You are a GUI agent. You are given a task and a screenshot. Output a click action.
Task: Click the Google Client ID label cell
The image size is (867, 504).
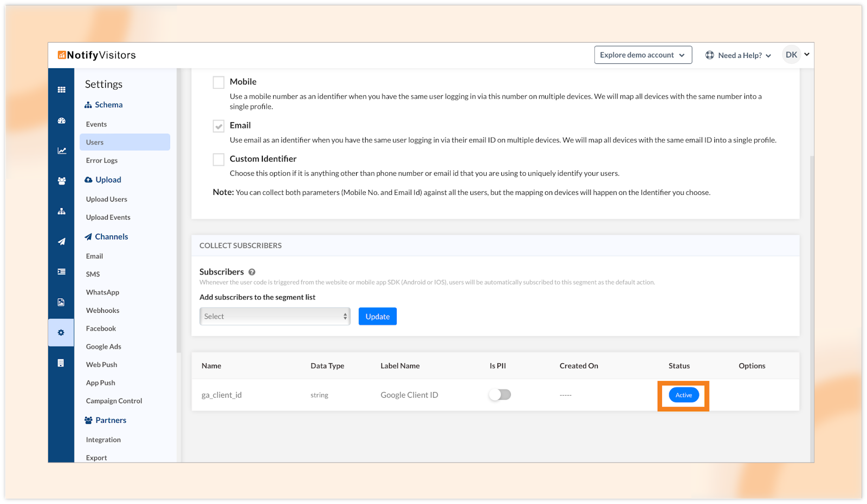[x=409, y=395]
